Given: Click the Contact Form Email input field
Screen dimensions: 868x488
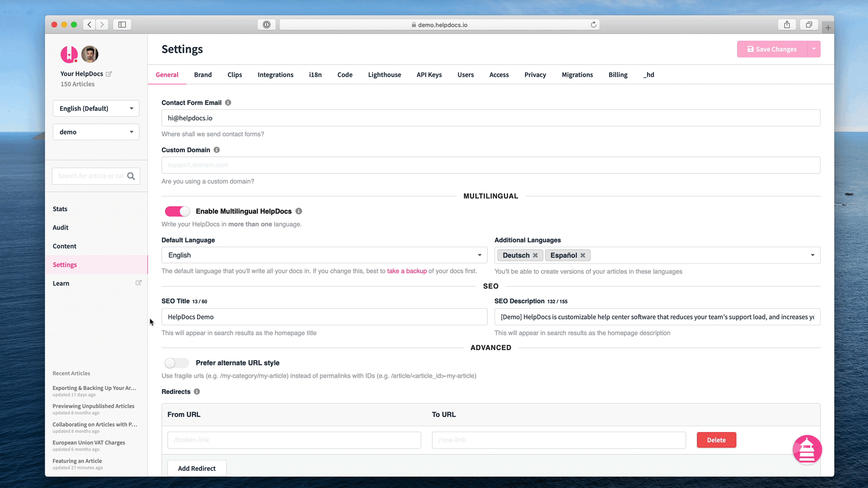Looking at the screenshot, I should pos(491,118).
